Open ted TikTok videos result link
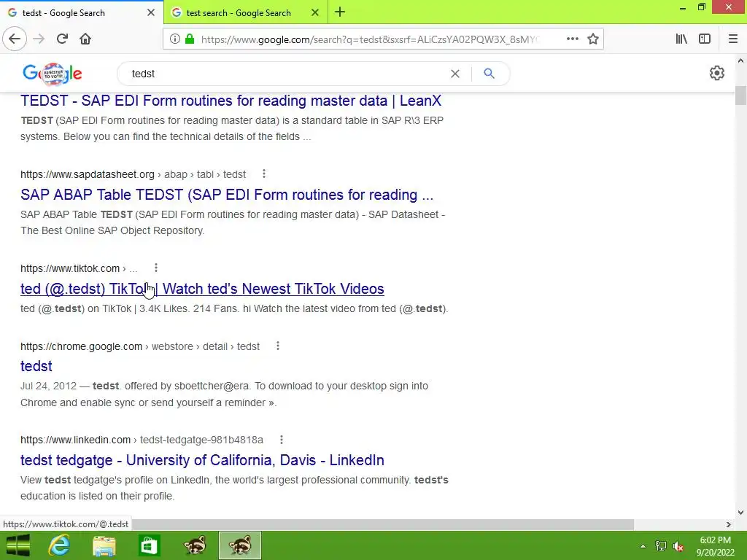 (x=202, y=289)
